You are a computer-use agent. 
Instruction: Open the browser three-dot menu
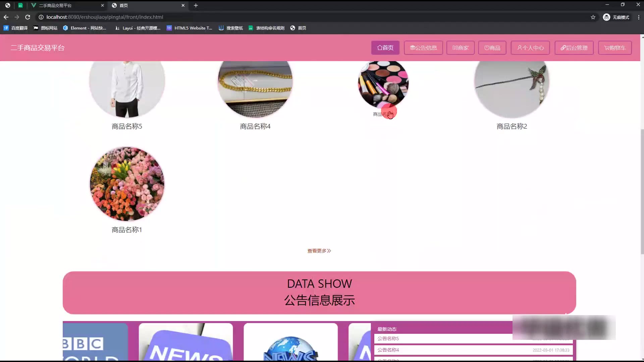639,17
